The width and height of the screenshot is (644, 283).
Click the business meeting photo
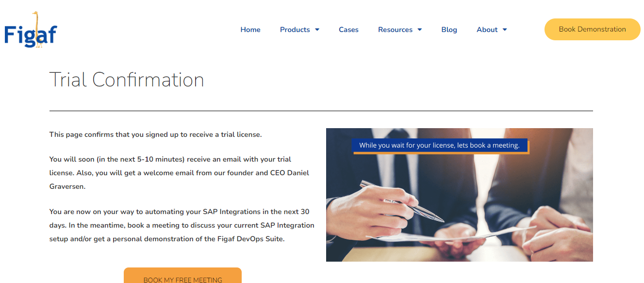[x=459, y=195]
